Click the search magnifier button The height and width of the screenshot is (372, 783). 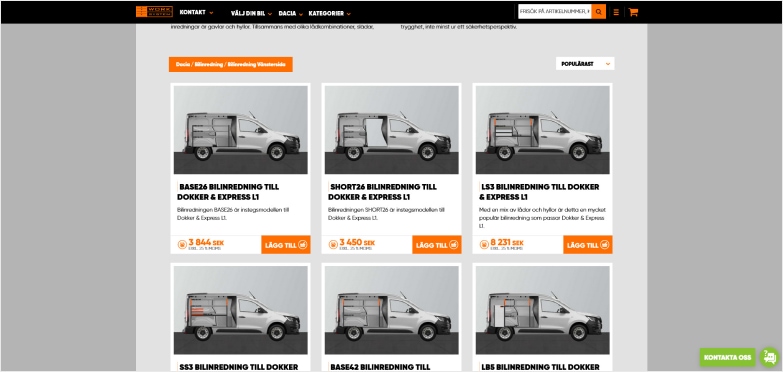pyautogui.click(x=598, y=11)
